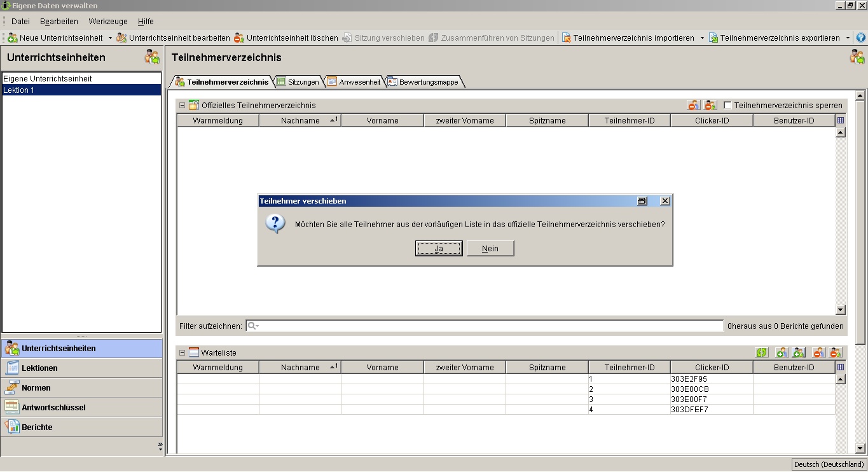
Task: Select Eigene Unterrichtseinheit in the list
Action: click(82, 79)
